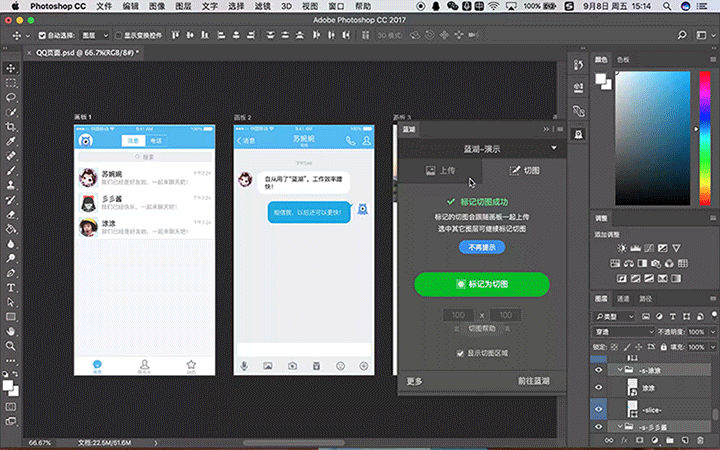This screenshot has height=450, width=720.
Task: Click the 标记为切图 green button
Action: click(482, 284)
